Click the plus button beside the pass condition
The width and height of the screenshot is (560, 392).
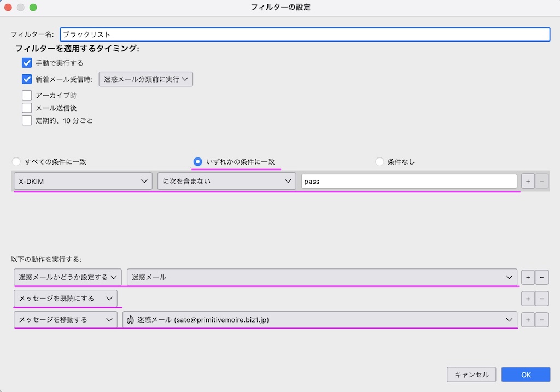coord(528,182)
